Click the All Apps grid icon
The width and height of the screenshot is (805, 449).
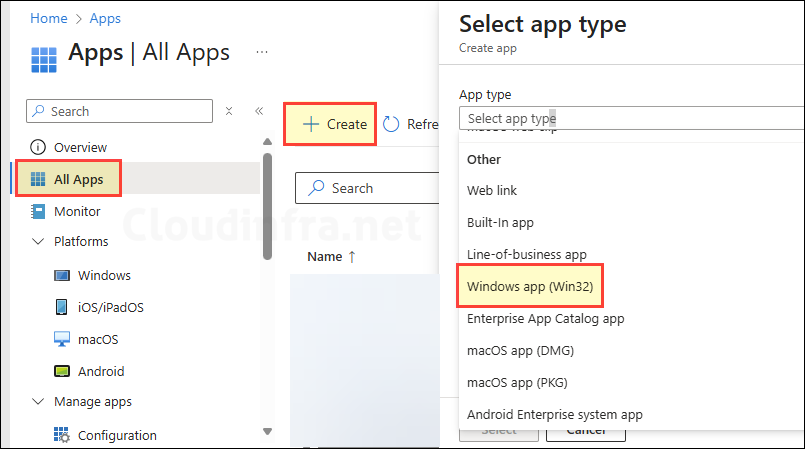39,180
